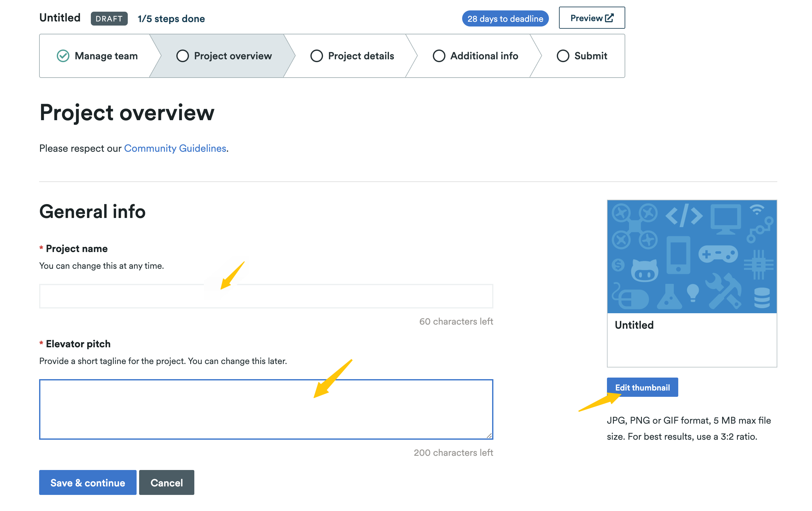Go to the Manage team step
The height and width of the screenshot is (511, 812).
coord(106,56)
